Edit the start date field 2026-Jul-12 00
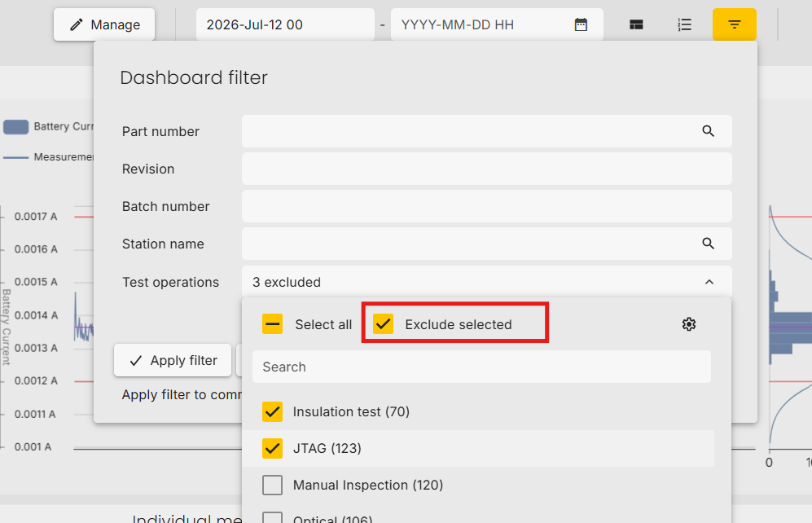The image size is (812, 523). click(285, 24)
